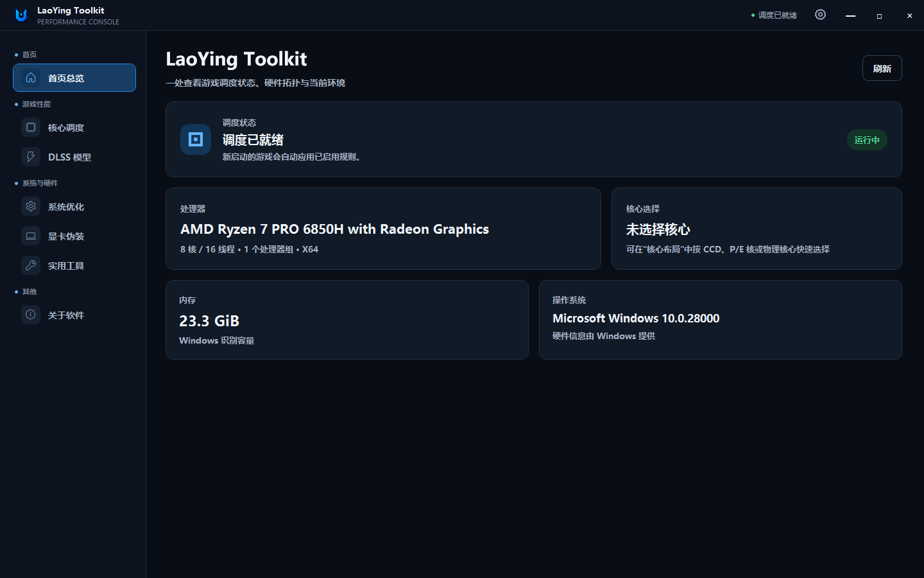Click the blue 调度状态 square icon
924x578 pixels.
click(x=196, y=139)
